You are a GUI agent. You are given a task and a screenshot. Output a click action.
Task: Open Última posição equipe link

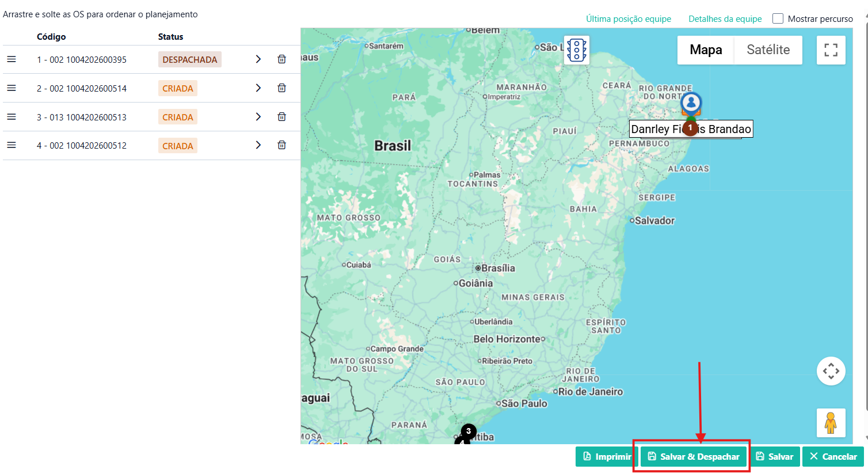pos(629,19)
